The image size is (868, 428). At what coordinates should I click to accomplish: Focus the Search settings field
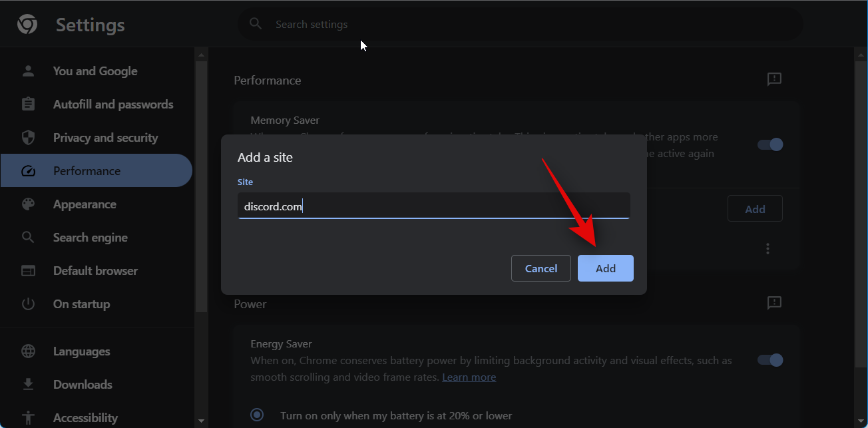pos(520,24)
